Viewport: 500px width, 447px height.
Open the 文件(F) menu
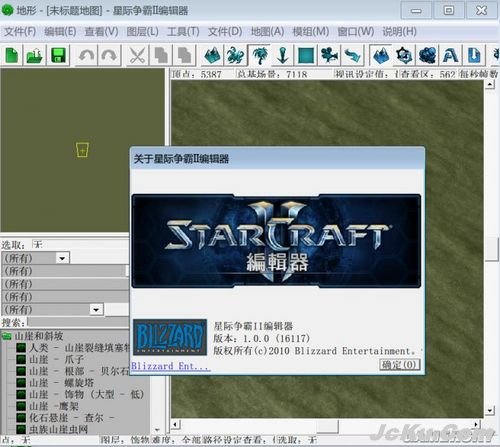[x=20, y=32]
